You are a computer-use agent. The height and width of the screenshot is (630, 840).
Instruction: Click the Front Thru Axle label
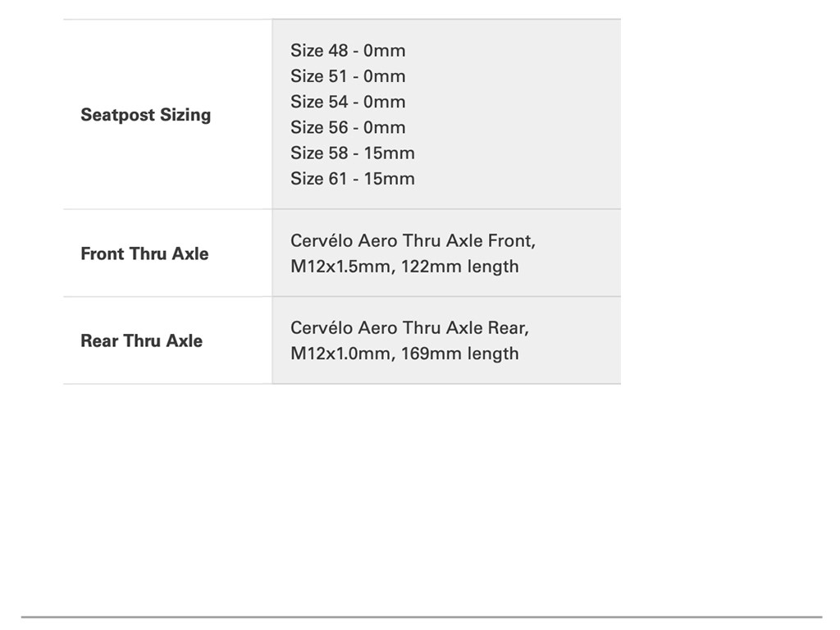tap(144, 253)
